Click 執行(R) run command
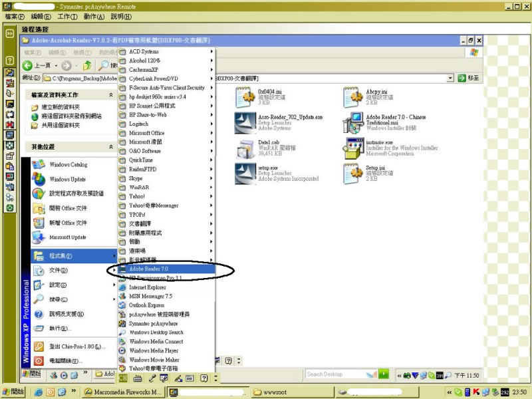This screenshot has height=399, width=532. (73, 329)
